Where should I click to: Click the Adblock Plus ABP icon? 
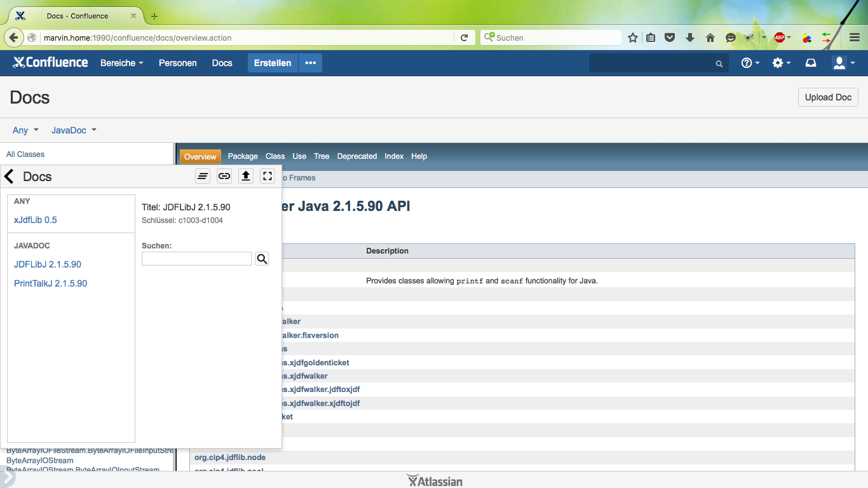click(779, 37)
